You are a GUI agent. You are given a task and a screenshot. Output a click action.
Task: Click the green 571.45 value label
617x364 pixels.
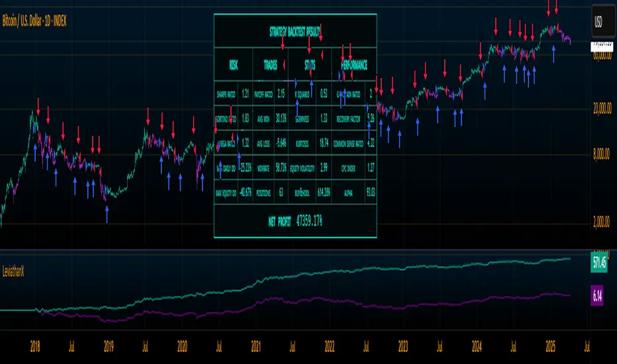tap(600, 261)
